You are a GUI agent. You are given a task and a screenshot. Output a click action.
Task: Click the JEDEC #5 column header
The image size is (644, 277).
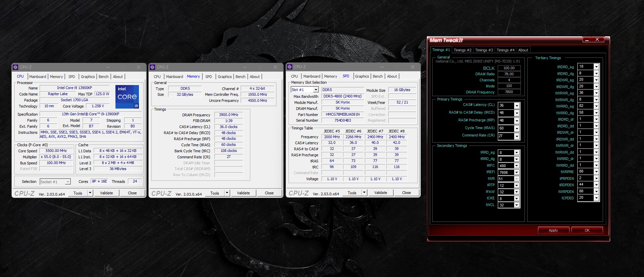(x=332, y=131)
